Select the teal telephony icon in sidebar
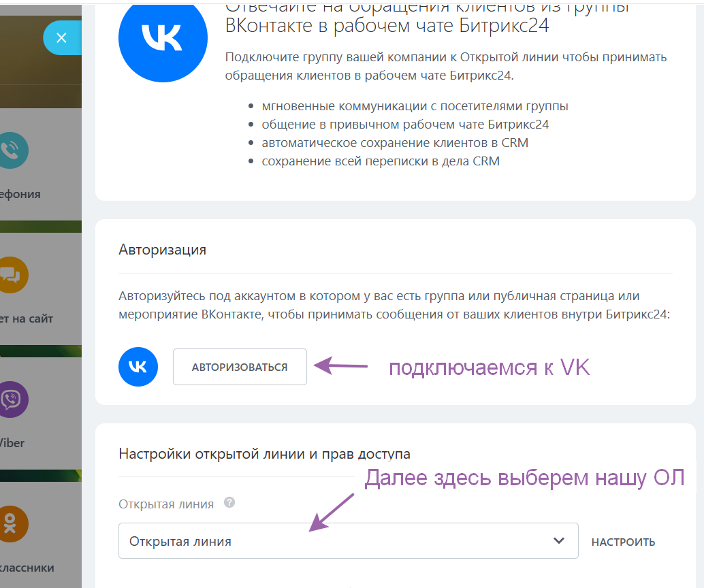 pos(12,150)
